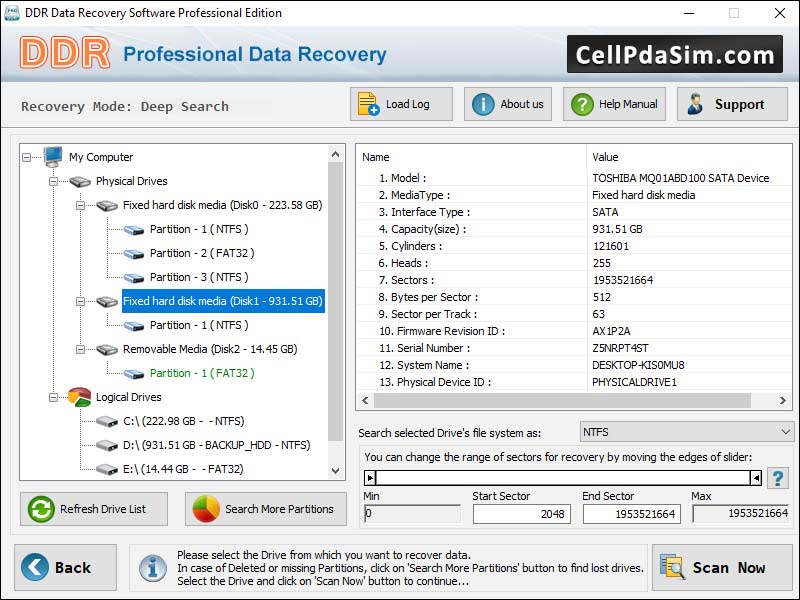Collapse the Logical Drives tree node

pyautogui.click(x=53, y=397)
